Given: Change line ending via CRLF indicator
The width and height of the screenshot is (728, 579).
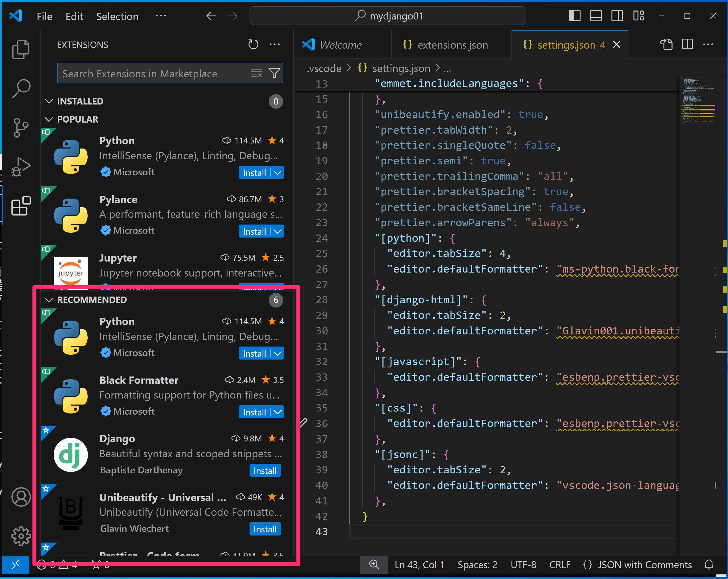Looking at the screenshot, I should pyautogui.click(x=560, y=565).
